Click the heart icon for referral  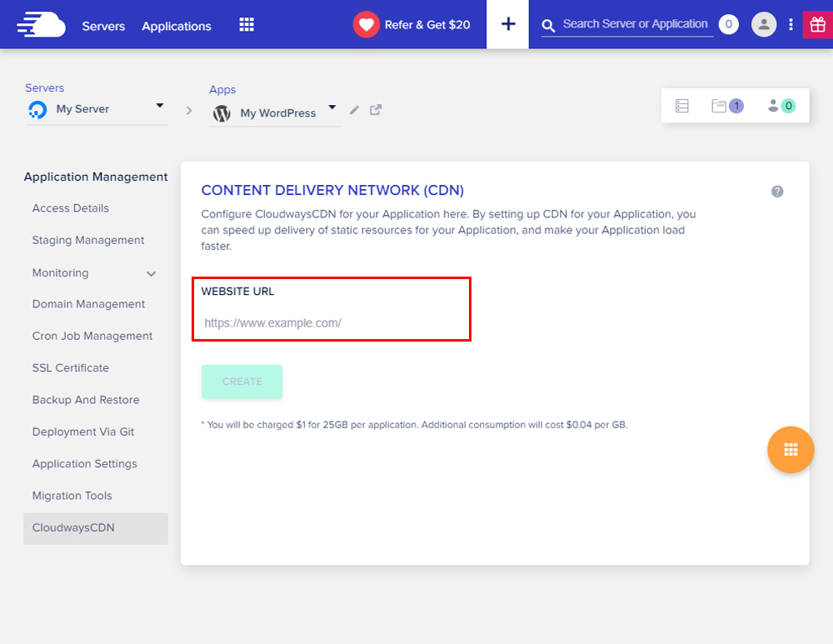[366, 24]
